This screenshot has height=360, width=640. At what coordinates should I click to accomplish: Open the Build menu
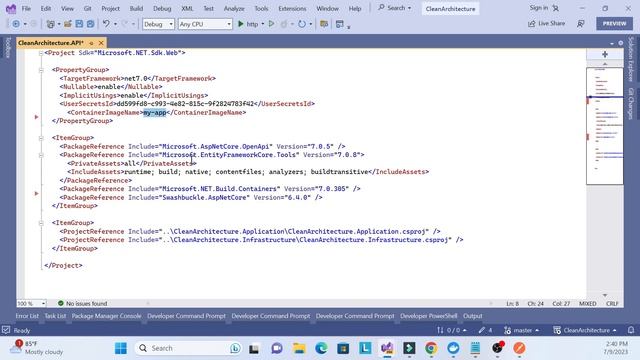coord(136,8)
